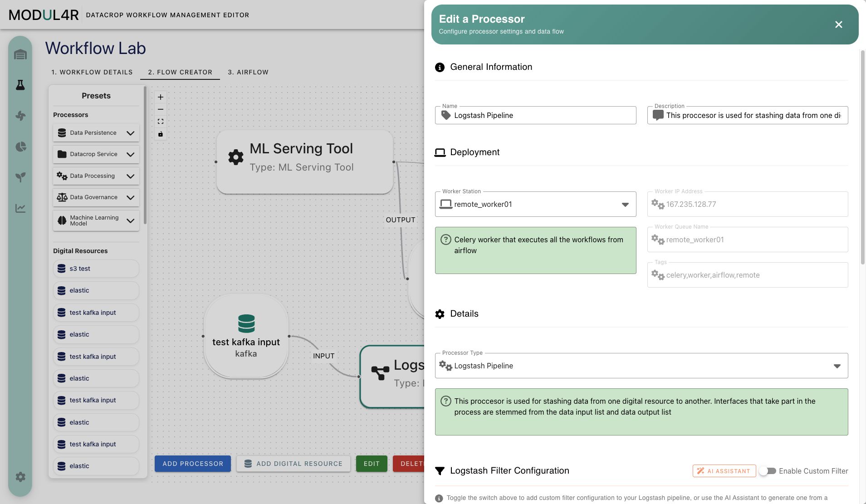Select the s3 test digital resource
866x504 pixels.
(x=96, y=269)
